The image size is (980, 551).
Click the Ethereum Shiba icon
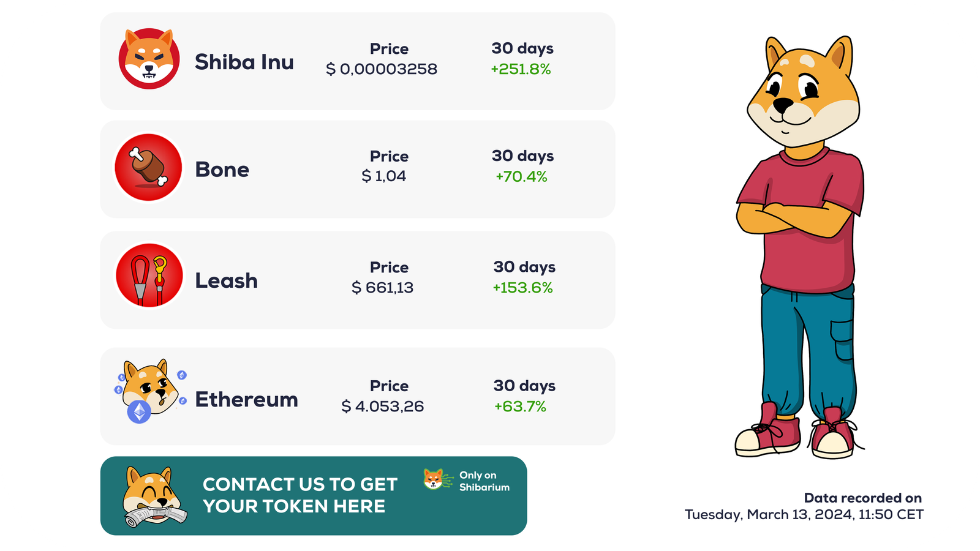(150, 392)
